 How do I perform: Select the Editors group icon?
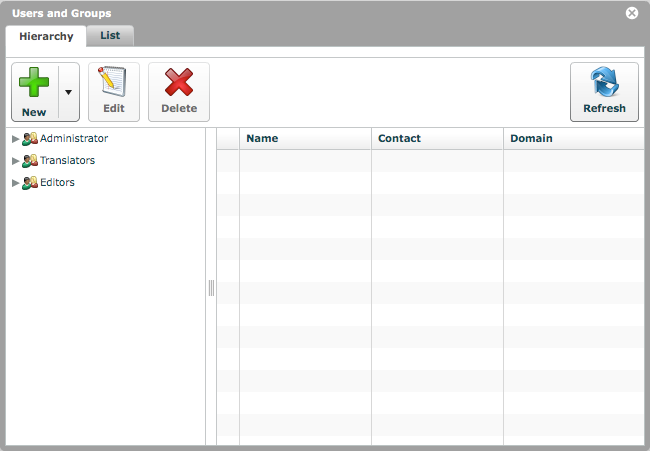30,183
